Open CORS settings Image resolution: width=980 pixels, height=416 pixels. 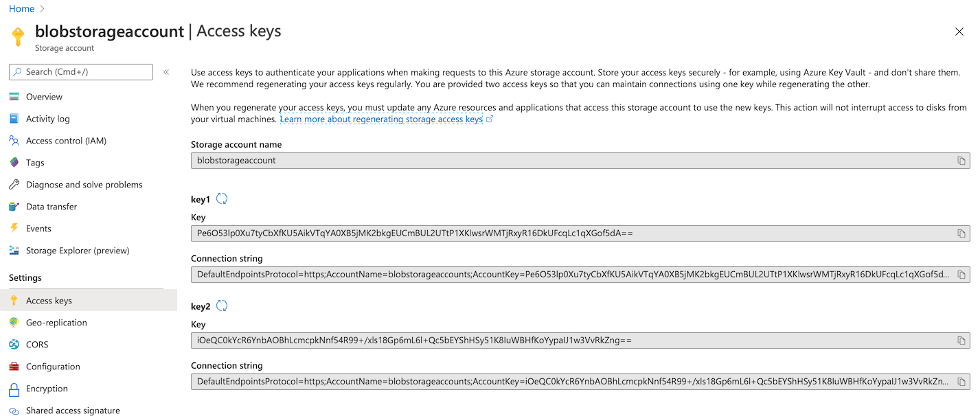38,344
